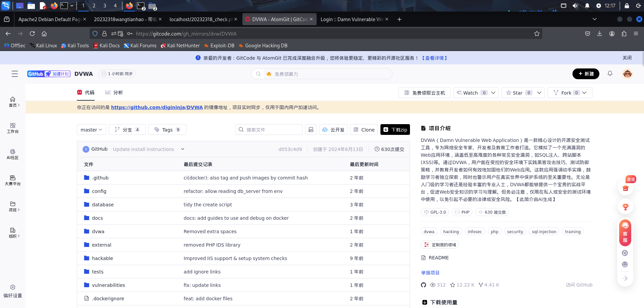Go to the Firefox home page
Viewport: 644px width, 308px height.
pos(44,34)
